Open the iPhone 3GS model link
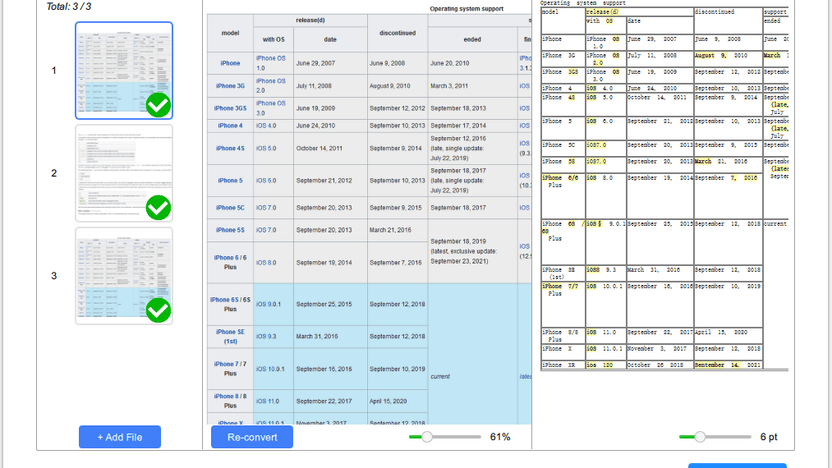 click(230, 108)
